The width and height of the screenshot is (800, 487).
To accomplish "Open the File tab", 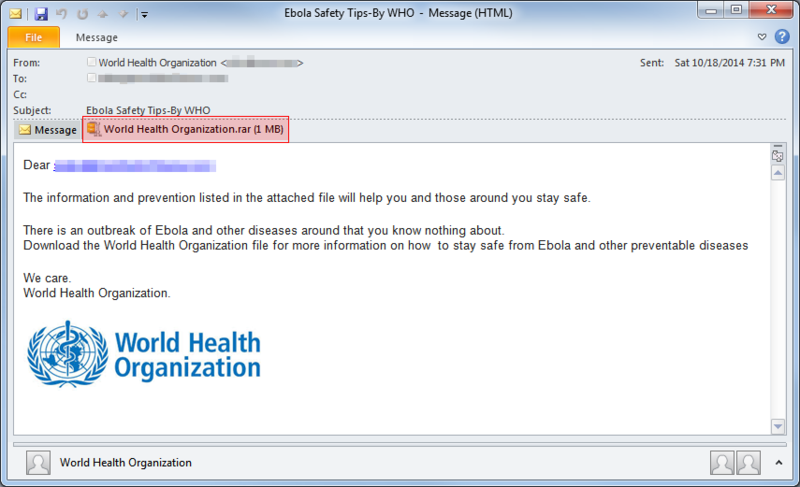I will point(33,38).
